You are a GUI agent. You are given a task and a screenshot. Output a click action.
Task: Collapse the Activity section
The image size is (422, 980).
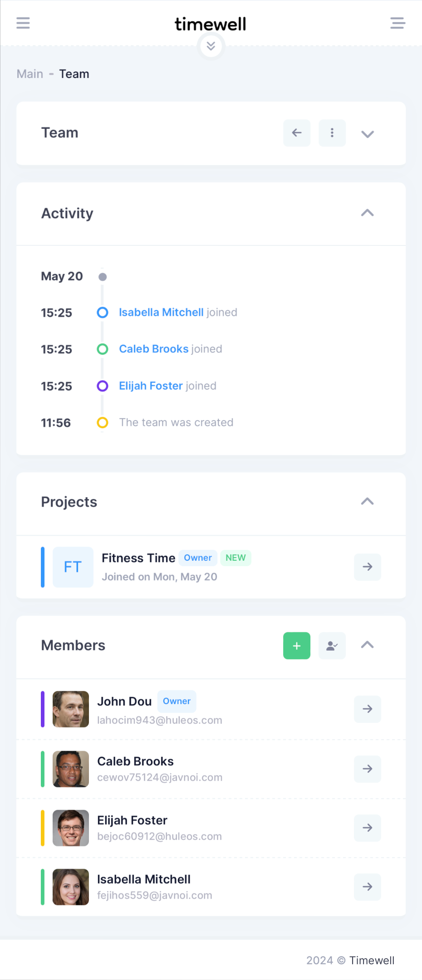pyautogui.click(x=368, y=213)
